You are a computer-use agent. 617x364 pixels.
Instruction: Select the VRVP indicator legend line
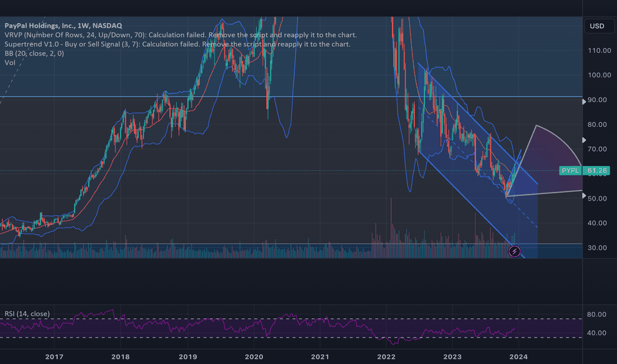tap(181, 35)
